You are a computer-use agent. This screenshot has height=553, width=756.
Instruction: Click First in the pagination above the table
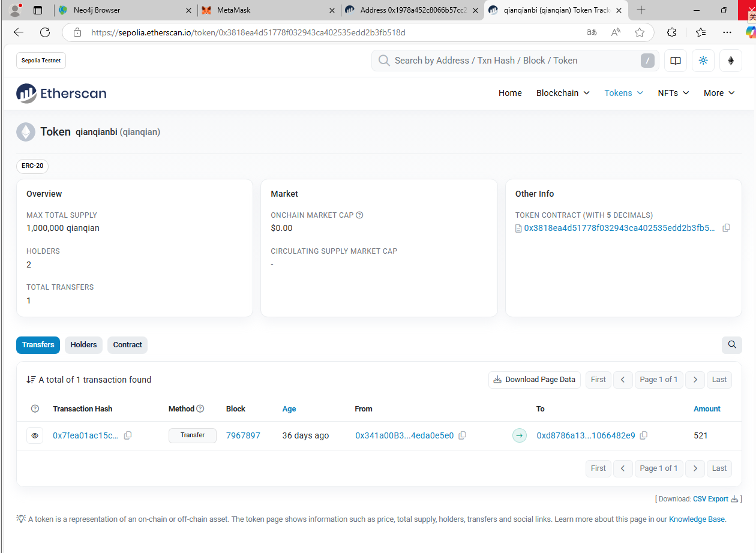[598, 380]
